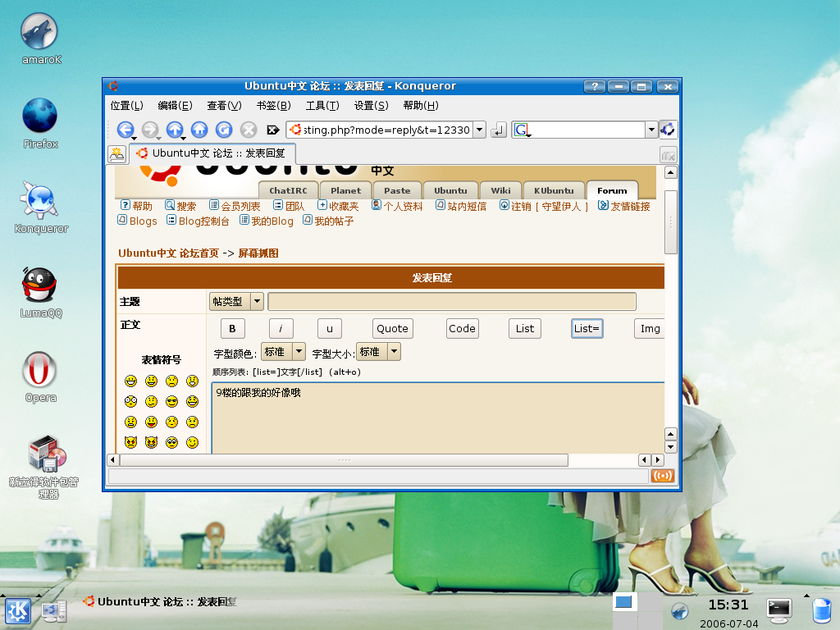The height and width of the screenshot is (630, 840).
Task: Open the 工具(T) menu
Action: click(x=322, y=106)
